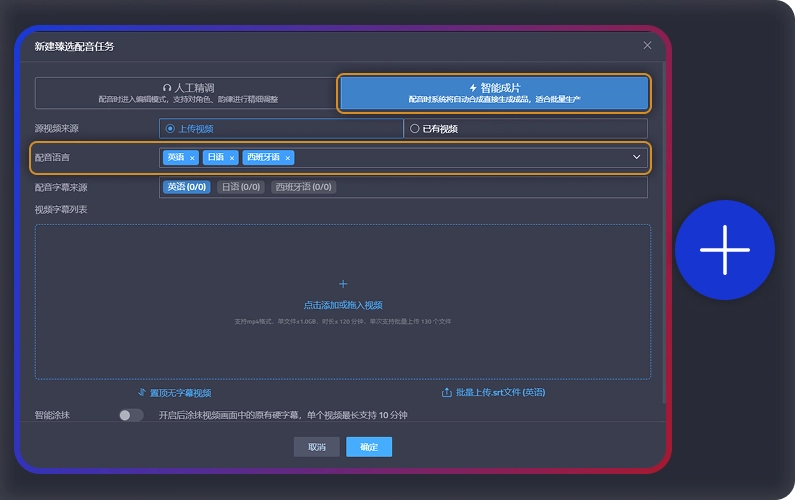
Task: Click the 点击添加或拖入视频 upload link
Action: pyautogui.click(x=343, y=305)
